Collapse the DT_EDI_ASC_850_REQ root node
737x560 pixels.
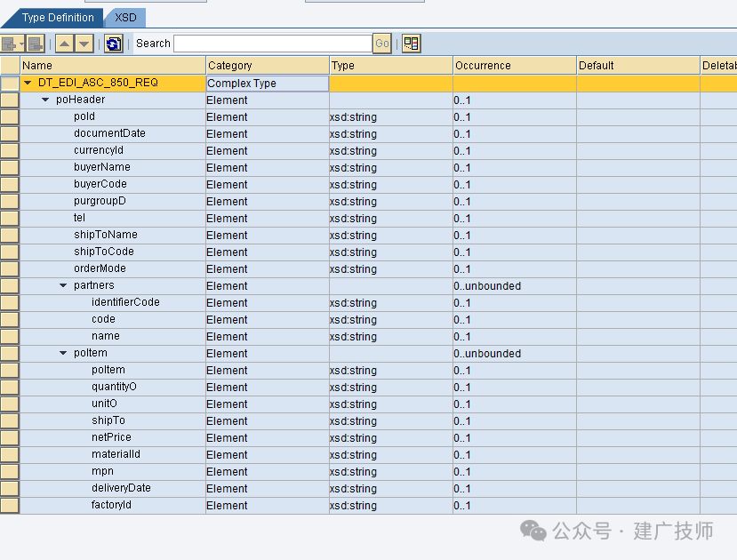tap(28, 83)
